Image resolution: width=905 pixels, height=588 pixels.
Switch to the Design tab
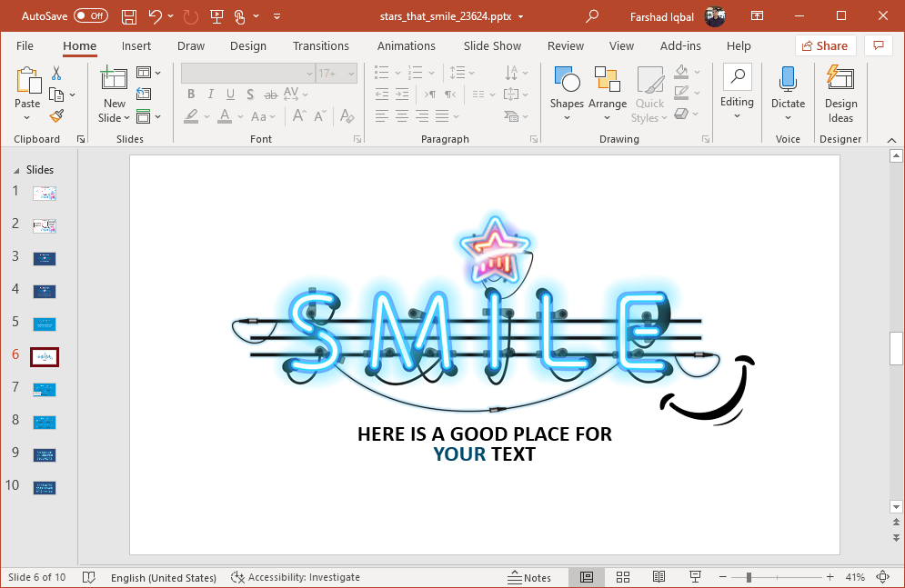(x=247, y=45)
